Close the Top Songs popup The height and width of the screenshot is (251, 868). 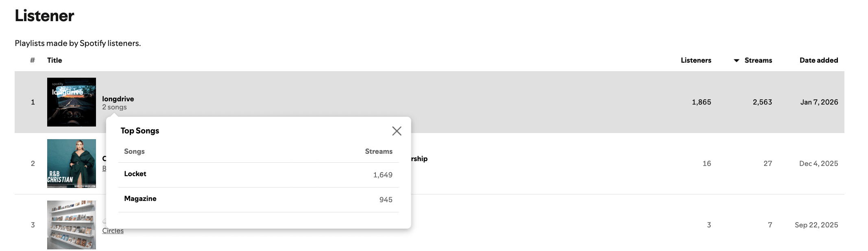pos(397,131)
